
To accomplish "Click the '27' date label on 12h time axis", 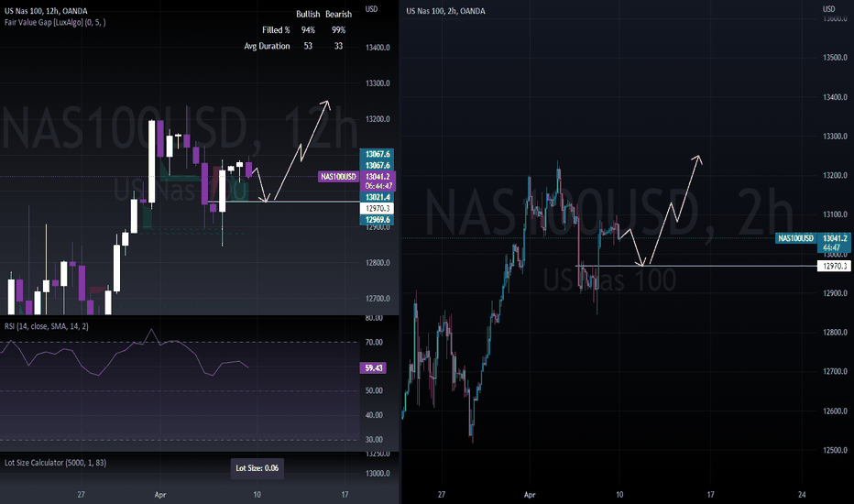I will tap(82, 495).
